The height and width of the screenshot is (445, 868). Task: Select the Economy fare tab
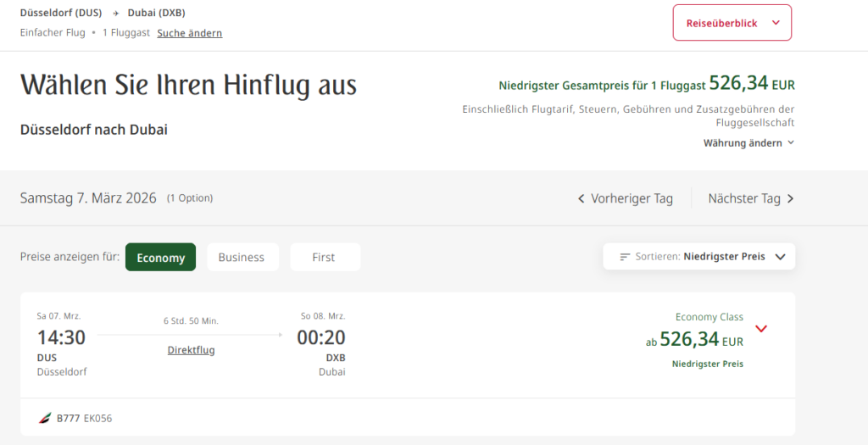pyautogui.click(x=160, y=258)
